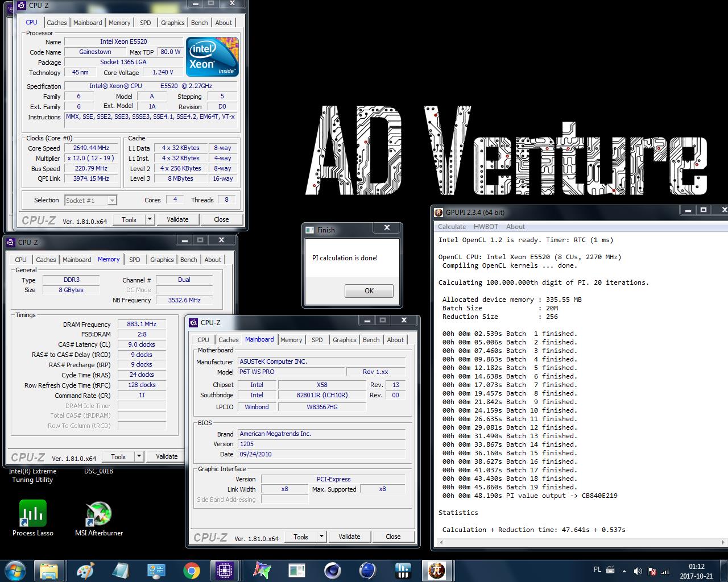Click the Close button in the top CPU-Z window
This screenshot has height=582, width=728.
pos(221,219)
